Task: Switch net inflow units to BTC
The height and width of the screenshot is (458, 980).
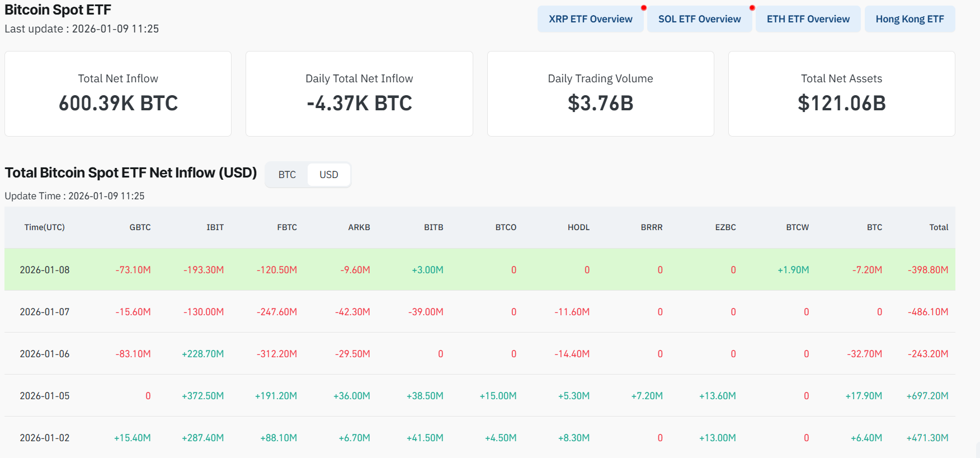Action: click(x=287, y=175)
